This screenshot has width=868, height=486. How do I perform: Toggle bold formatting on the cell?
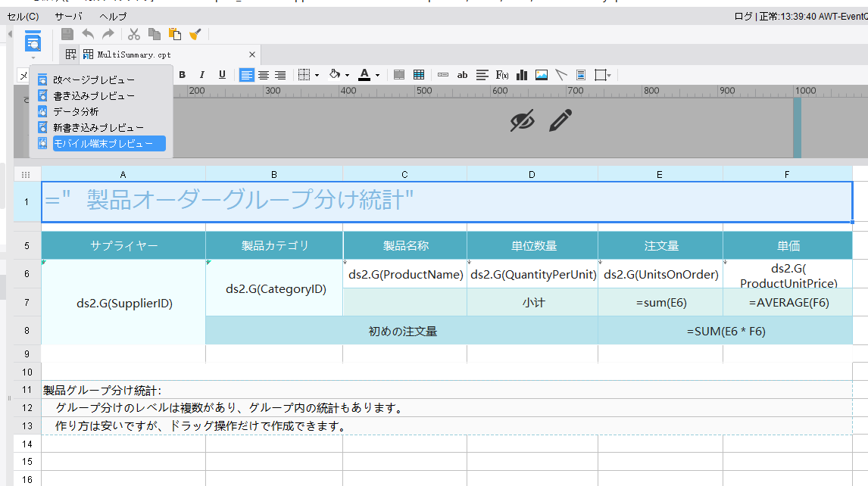tap(182, 74)
